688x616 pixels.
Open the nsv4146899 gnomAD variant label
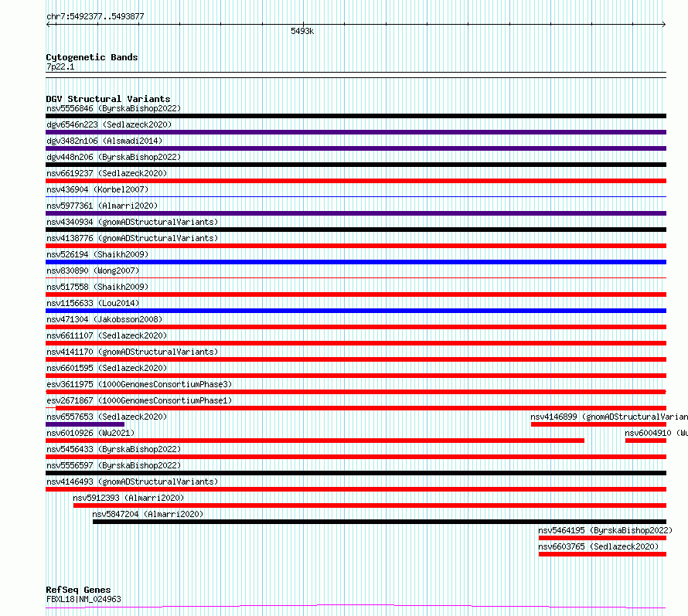coord(609,417)
